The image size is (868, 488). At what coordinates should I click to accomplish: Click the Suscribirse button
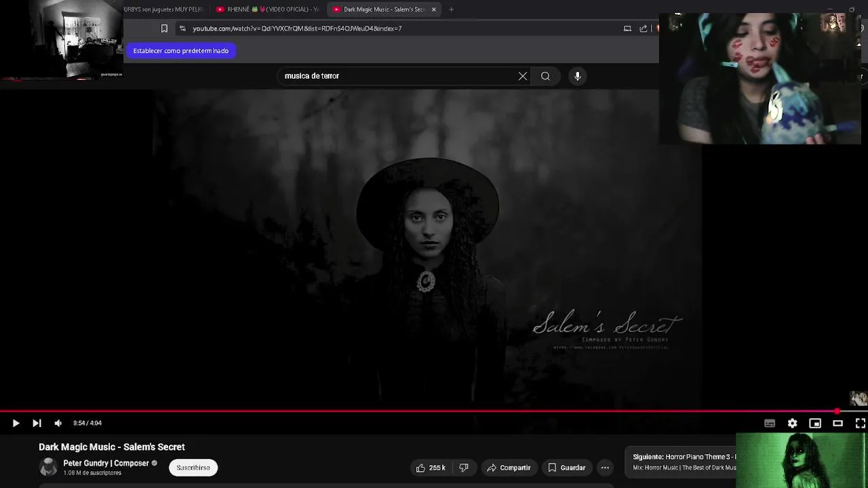click(193, 468)
